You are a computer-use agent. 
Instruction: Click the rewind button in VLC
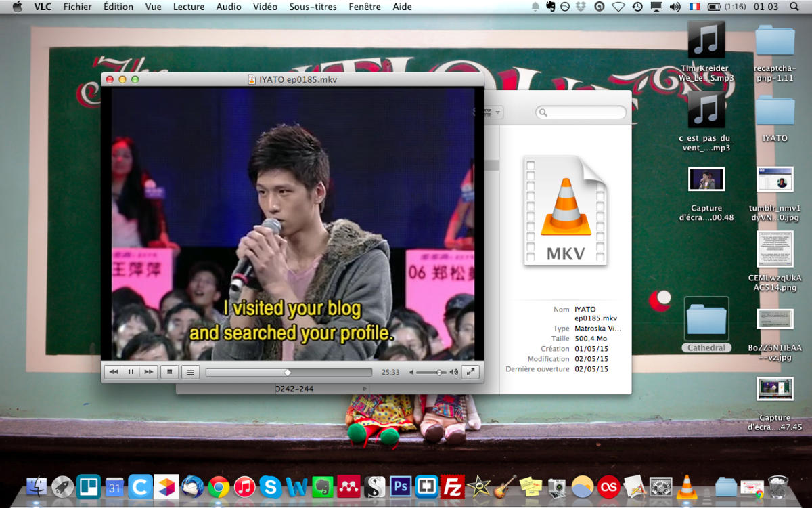click(x=114, y=372)
